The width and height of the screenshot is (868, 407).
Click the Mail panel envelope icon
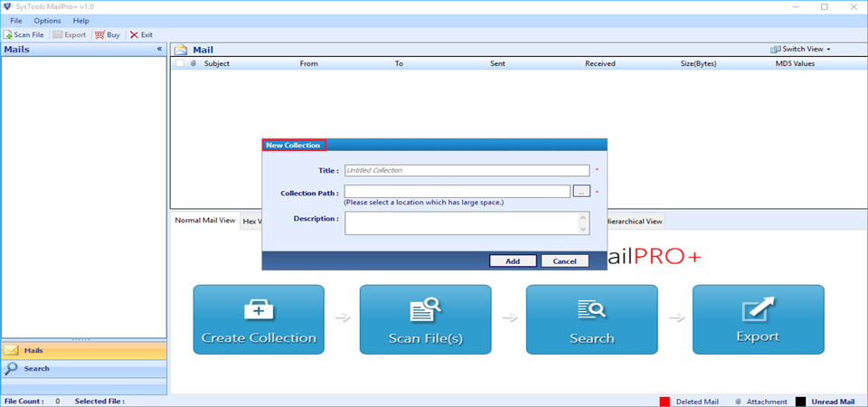point(181,50)
